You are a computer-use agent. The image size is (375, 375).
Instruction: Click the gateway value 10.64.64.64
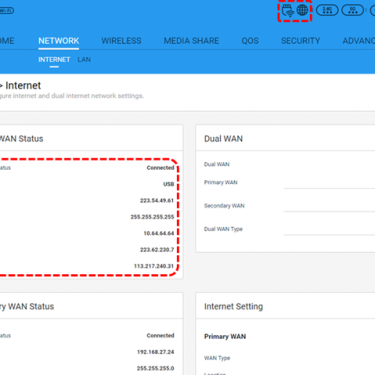point(159,233)
